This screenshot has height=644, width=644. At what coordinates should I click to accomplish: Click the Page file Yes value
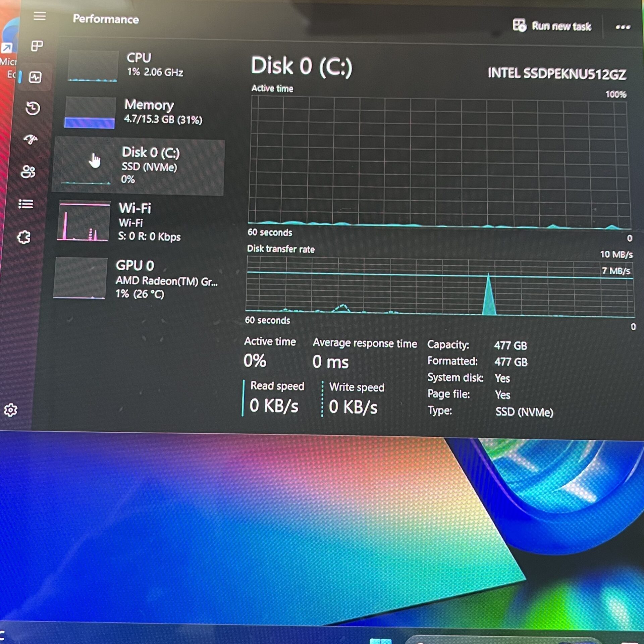tap(502, 395)
